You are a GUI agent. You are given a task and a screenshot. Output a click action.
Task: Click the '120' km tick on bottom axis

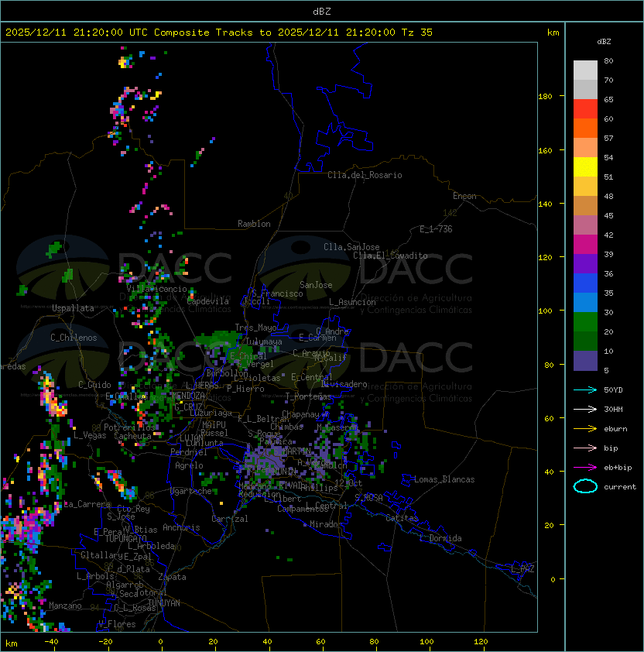[x=481, y=642]
